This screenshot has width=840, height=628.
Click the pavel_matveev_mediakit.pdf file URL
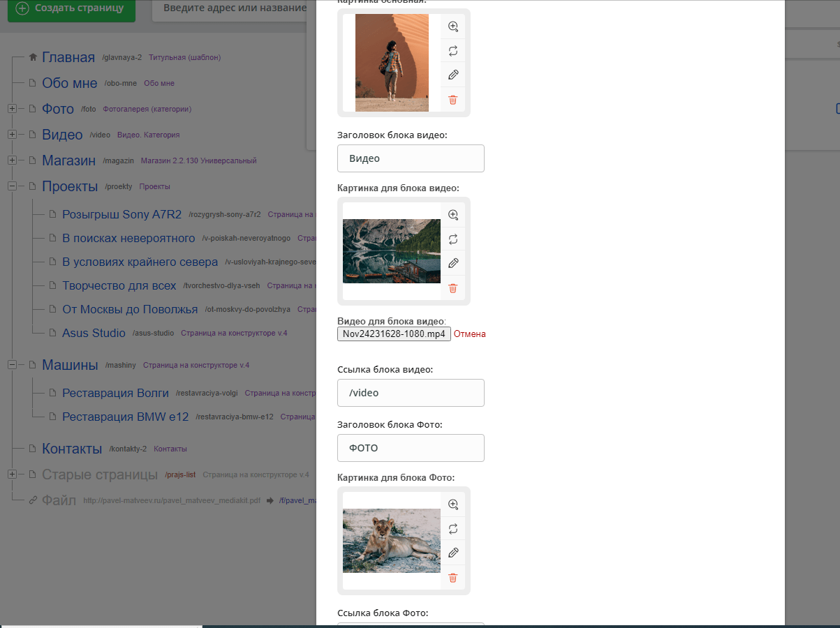coord(172,501)
